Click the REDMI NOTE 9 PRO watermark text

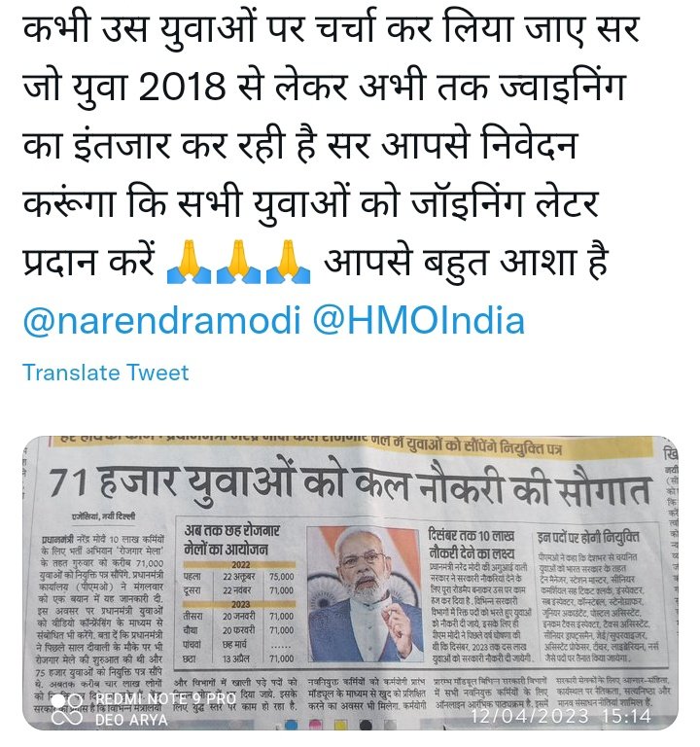(165, 699)
